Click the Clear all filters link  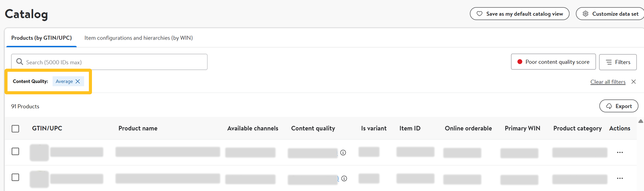607,82
